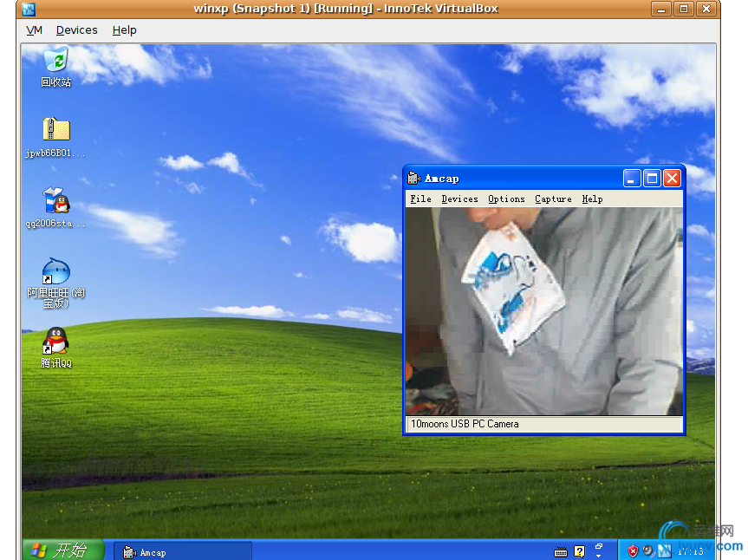The height and width of the screenshot is (560, 748).
Task: Click the VirtualBox additions tray icon
Action: click(664, 551)
